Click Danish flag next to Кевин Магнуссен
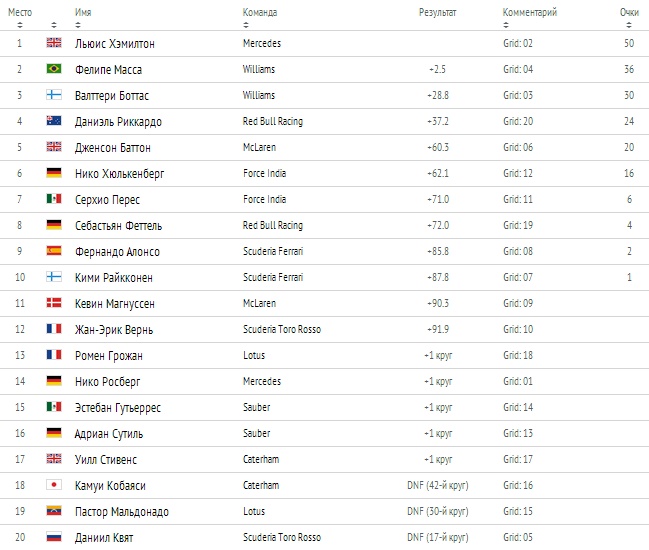 click(54, 303)
